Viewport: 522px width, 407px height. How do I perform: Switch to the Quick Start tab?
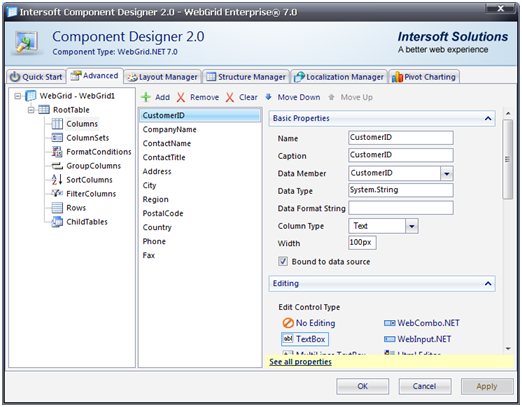coord(36,77)
